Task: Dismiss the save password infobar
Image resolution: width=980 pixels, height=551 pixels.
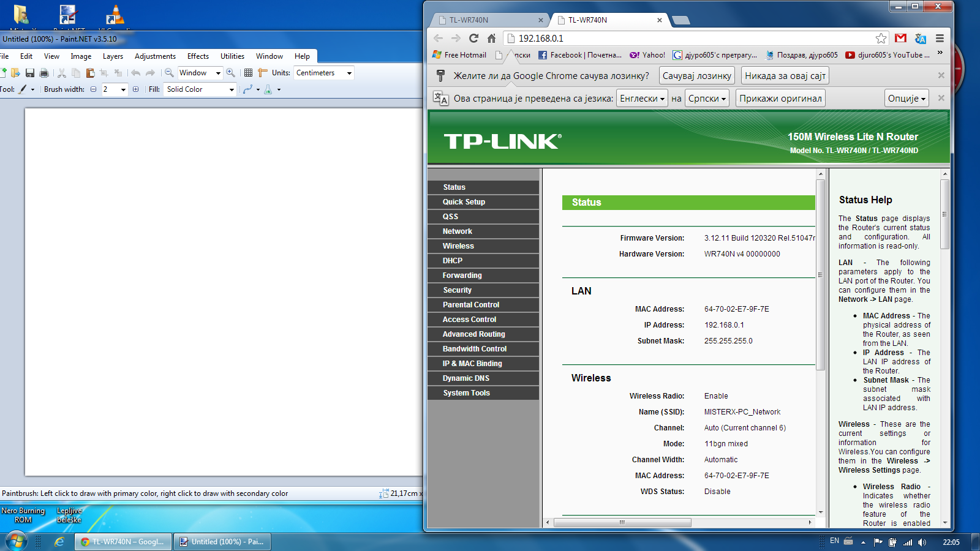Action: pos(941,75)
